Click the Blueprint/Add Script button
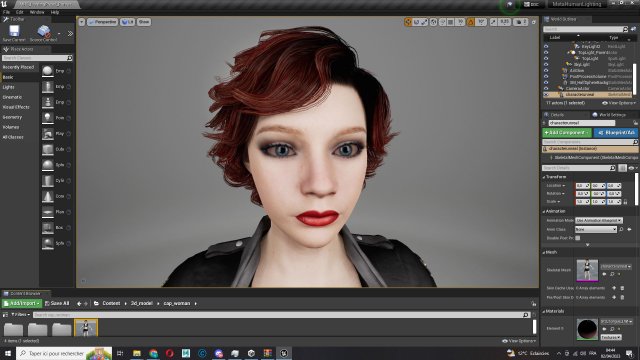 [x=616, y=133]
